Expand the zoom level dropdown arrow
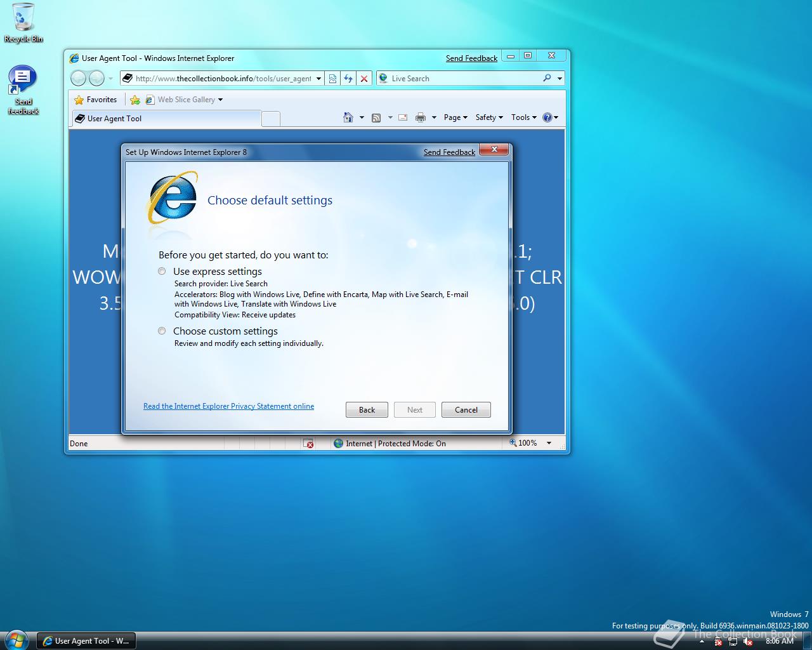The image size is (812, 650). click(549, 443)
